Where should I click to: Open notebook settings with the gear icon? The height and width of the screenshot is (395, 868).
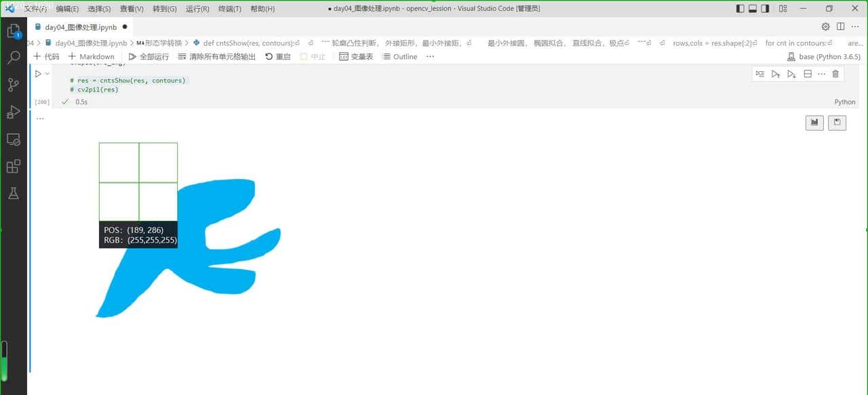point(825,26)
